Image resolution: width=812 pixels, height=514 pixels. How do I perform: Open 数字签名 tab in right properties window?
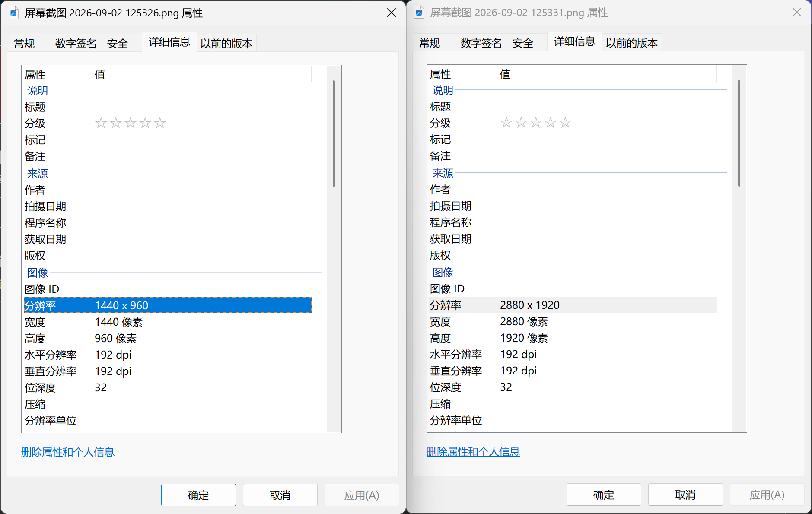point(481,43)
